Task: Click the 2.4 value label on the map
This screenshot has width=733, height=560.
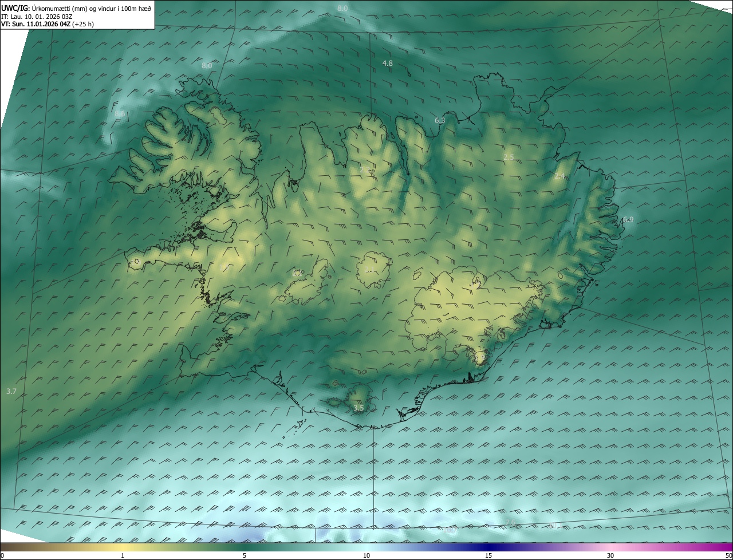Action: coord(560,176)
